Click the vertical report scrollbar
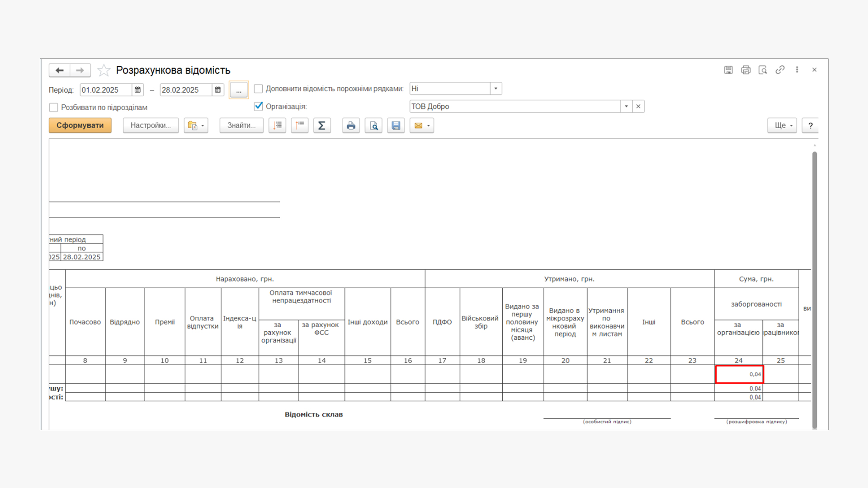Screen dimensions: 868x488 pos(814,289)
